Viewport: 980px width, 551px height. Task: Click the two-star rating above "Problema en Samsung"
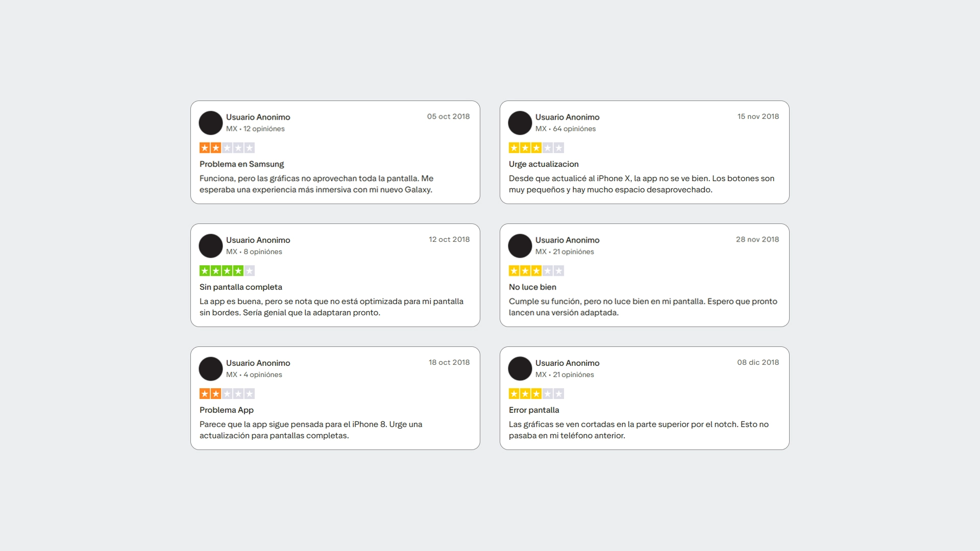coord(227,148)
